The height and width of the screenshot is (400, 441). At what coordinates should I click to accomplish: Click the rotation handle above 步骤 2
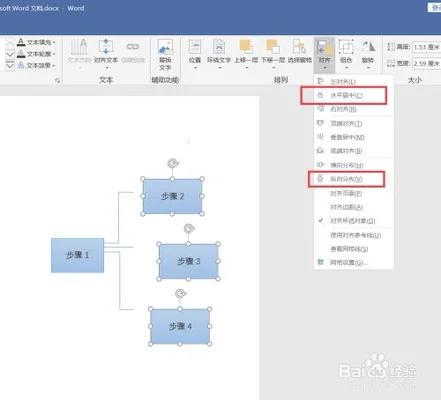[x=173, y=163]
